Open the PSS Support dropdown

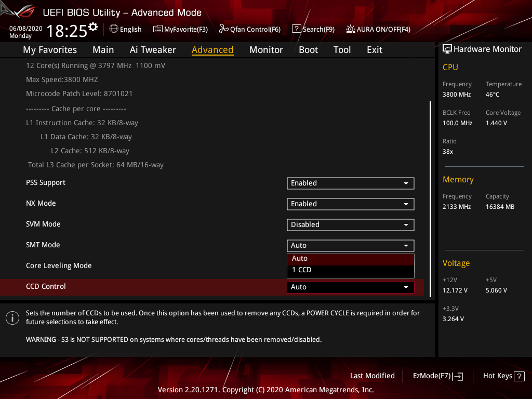351,183
